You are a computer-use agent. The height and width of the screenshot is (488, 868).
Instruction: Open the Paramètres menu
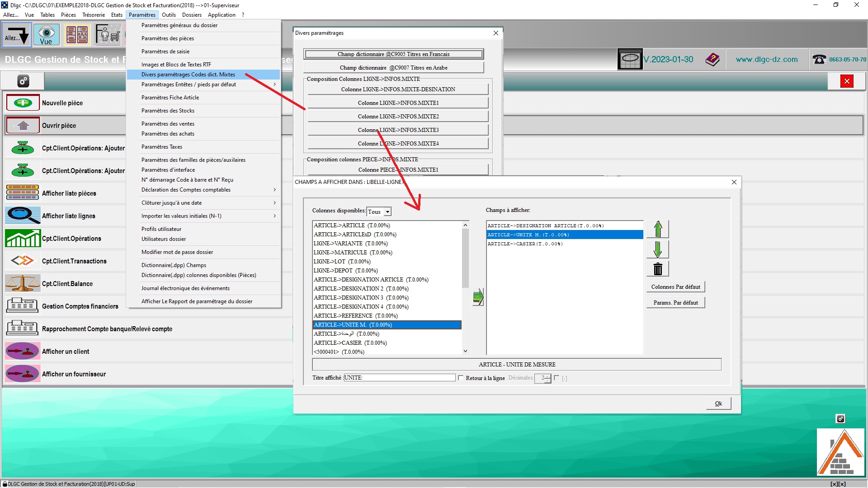142,15
